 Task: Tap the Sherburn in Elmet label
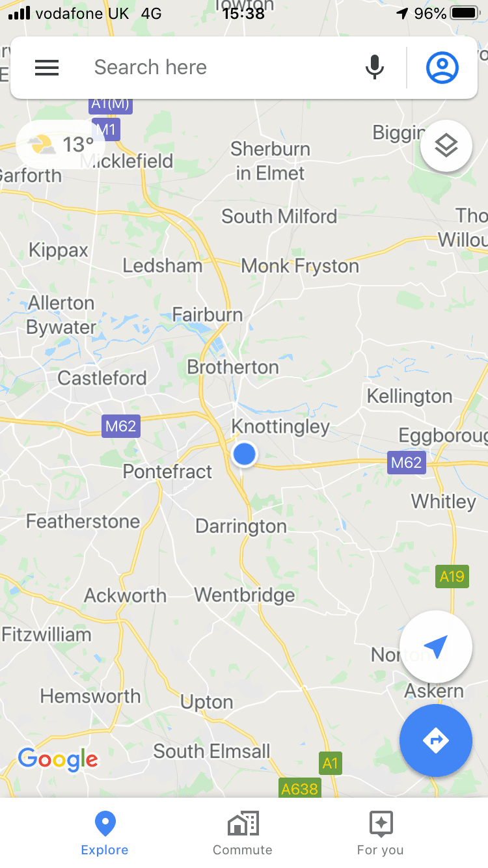(x=270, y=161)
